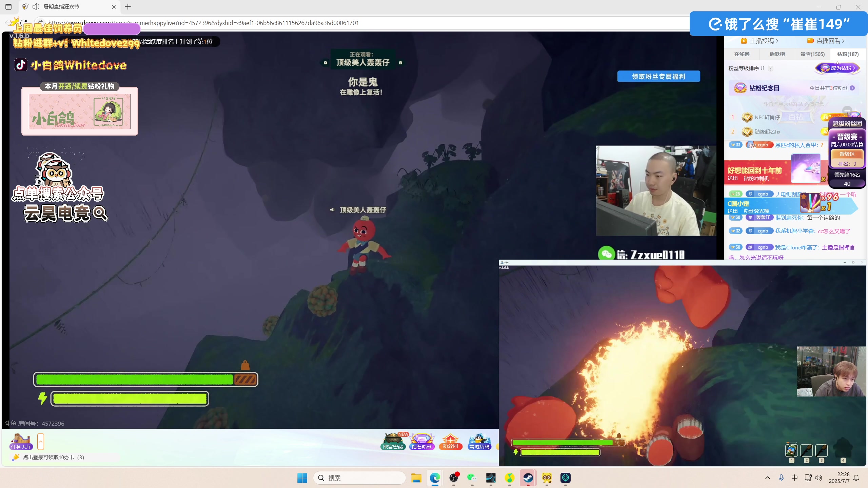This screenshot has width=868, height=488.
Task: Click the help question mark near 粉丝等级排序
Action: pyautogui.click(x=770, y=68)
